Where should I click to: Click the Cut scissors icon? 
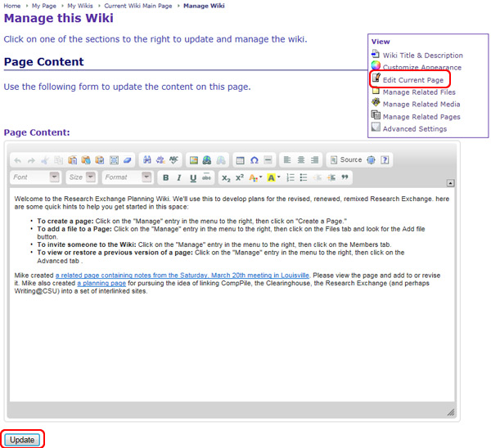click(45, 160)
